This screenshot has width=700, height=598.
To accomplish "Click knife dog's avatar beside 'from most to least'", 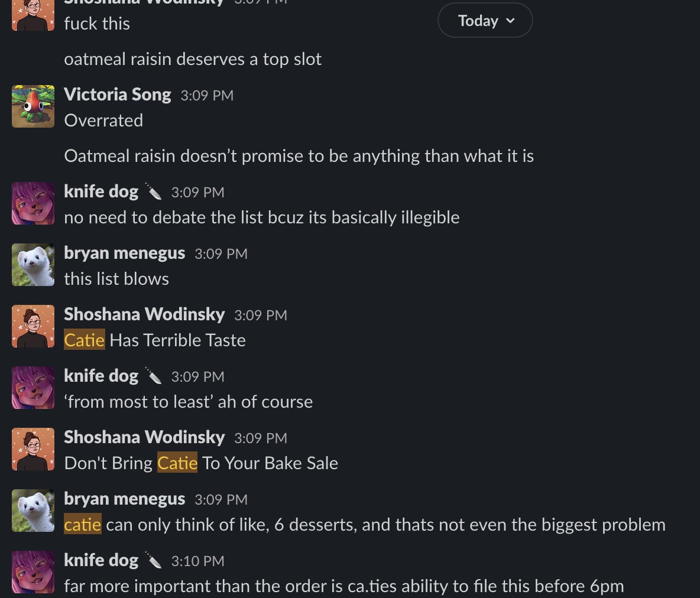I will pos(33,388).
